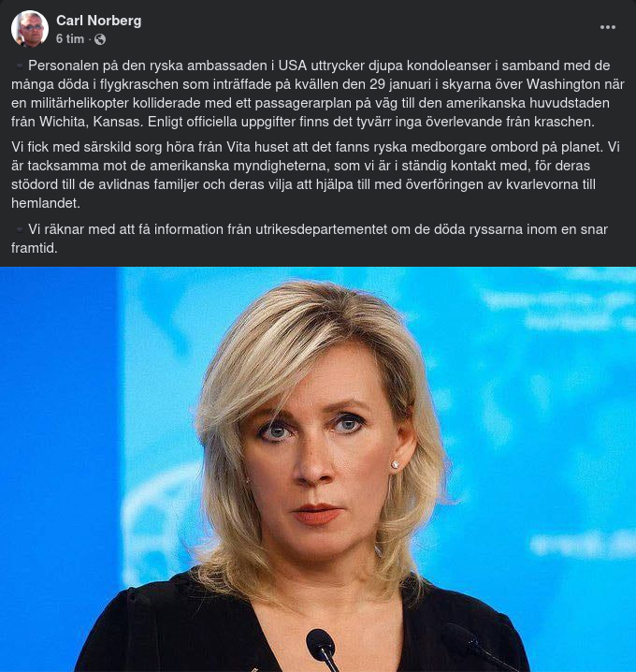Image resolution: width=636 pixels, height=672 pixels.
Task: Click the first paragraph about the ryska ambassaden
Action: click(318, 94)
